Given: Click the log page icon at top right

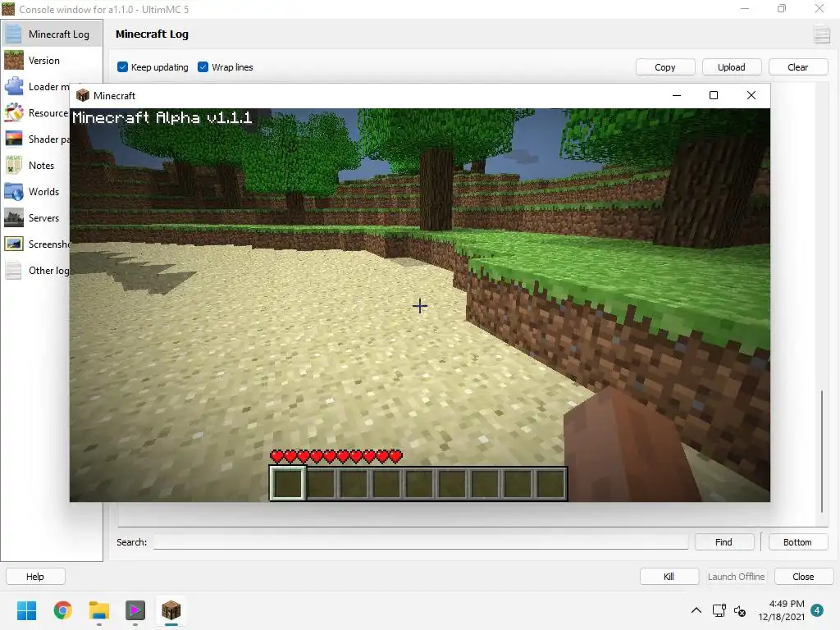Looking at the screenshot, I should (821, 34).
